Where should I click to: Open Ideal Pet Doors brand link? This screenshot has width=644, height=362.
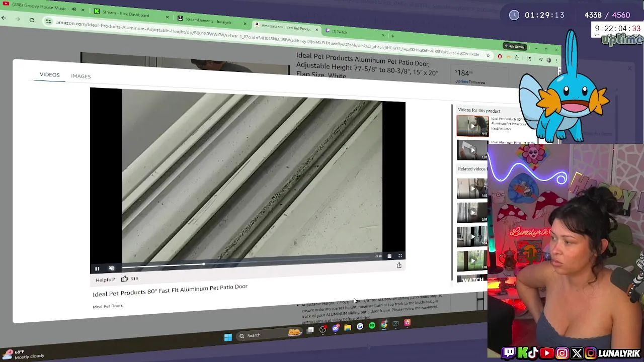coord(108,306)
